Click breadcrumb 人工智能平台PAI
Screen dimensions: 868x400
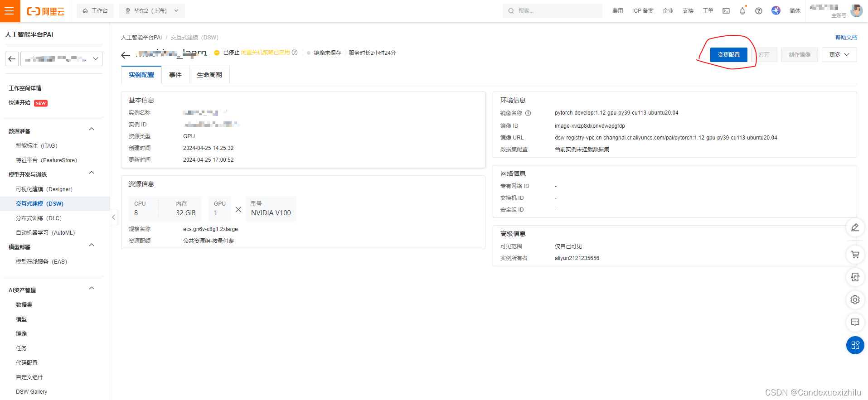pos(141,38)
